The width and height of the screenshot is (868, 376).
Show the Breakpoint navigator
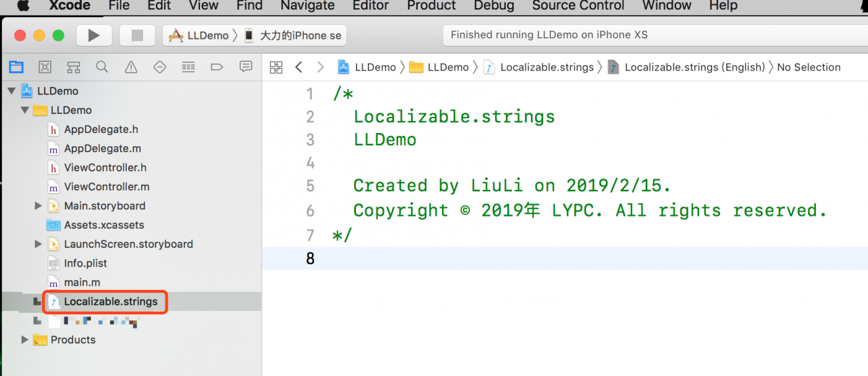[217, 67]
